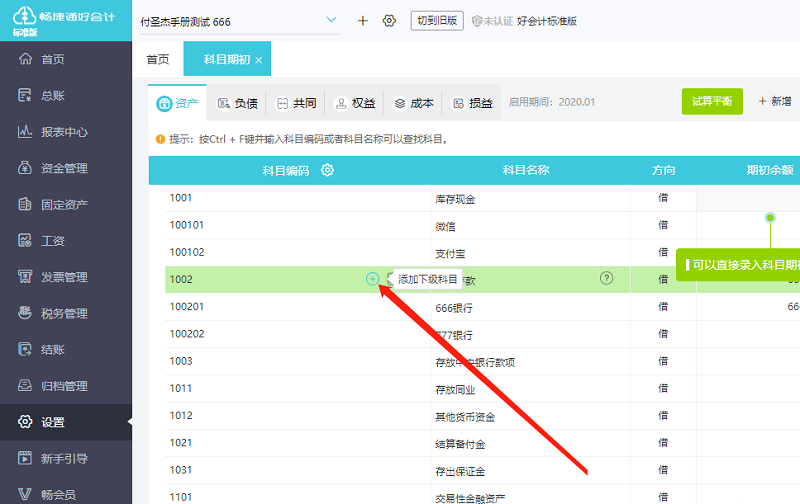Viewport: 800px width, 504px height.
Task: Click the 方向 column header
Action: point(663,170)
